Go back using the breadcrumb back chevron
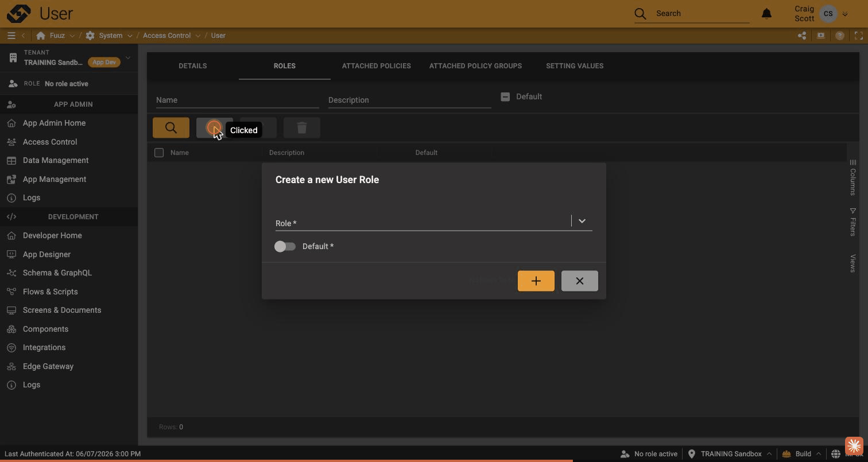 (24, 36)
